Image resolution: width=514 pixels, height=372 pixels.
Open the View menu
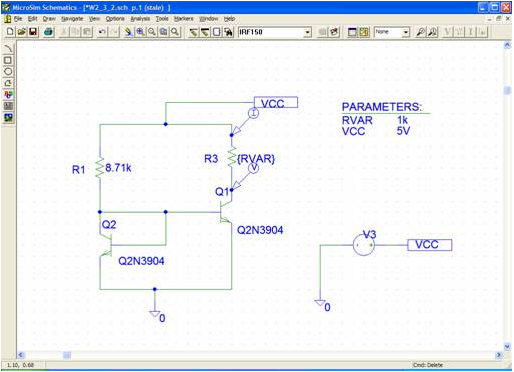click(x=94, y=19)
